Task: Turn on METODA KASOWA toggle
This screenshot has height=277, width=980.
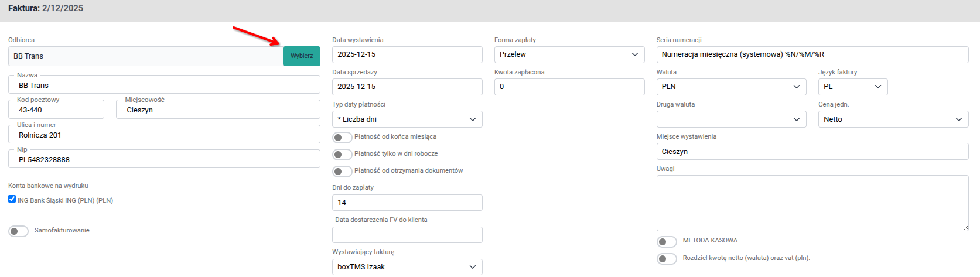Action: coord(667,241)
